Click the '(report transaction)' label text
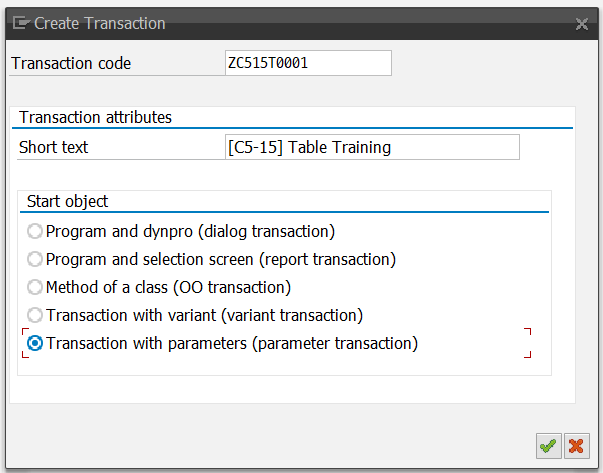603x473 pixels. (x=327, y=260)
